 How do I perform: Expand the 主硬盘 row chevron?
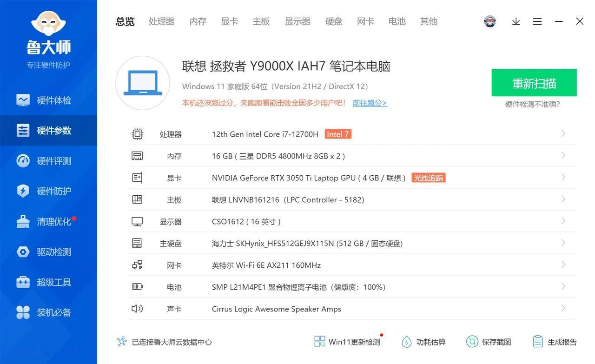tap(563, 243)
